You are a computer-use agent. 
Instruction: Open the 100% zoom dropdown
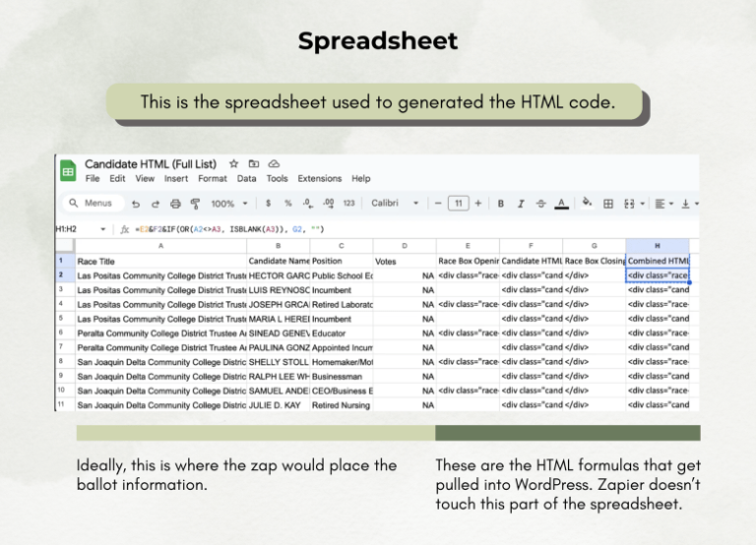[x=229, y=204]
